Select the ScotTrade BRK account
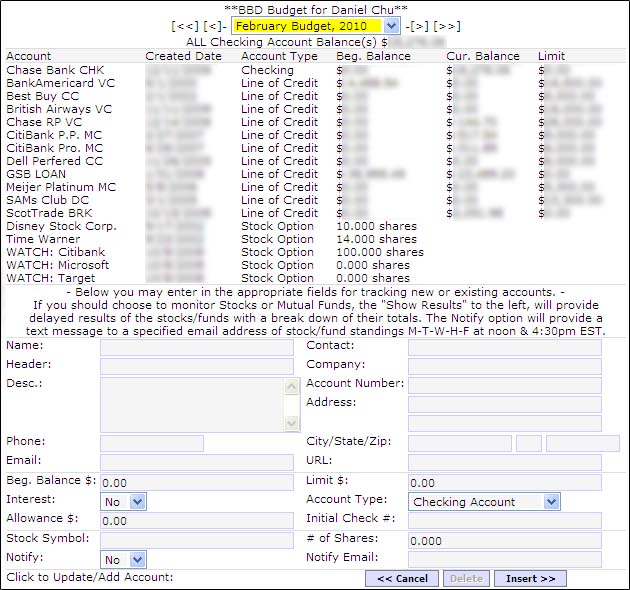Screen dimensions: 630x590 [x=49, y=213]
